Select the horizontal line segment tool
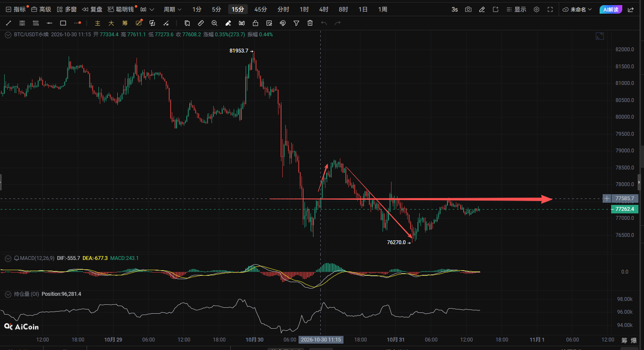Viewport: 644px width, 350px height. [49, 23]
